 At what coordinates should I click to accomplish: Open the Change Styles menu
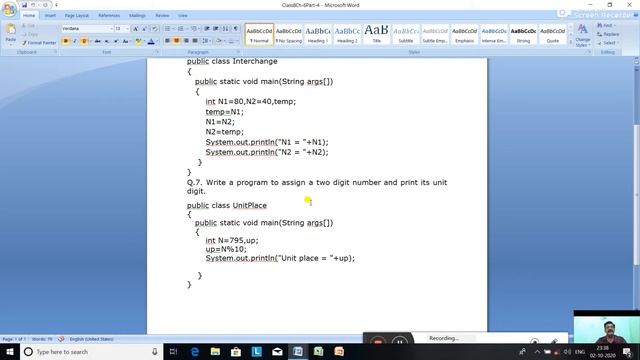click(x=582, y=35)
